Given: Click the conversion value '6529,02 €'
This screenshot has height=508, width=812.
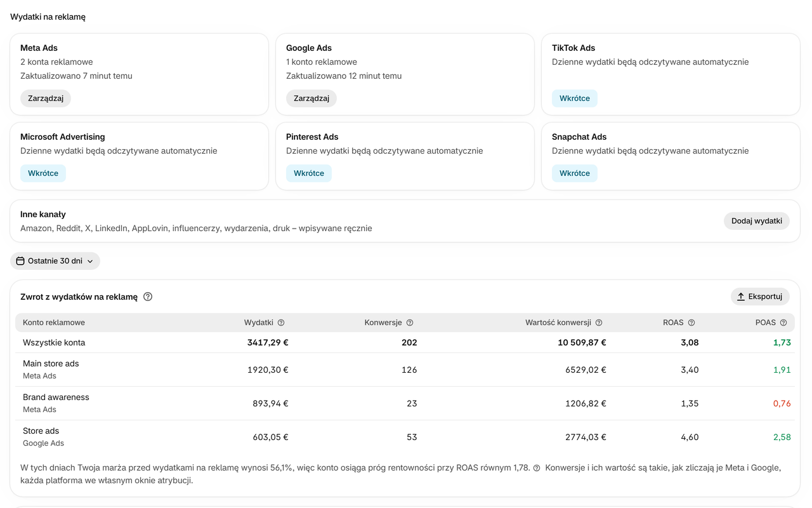Looking at the screenshot, I should [x=586, y=370].
